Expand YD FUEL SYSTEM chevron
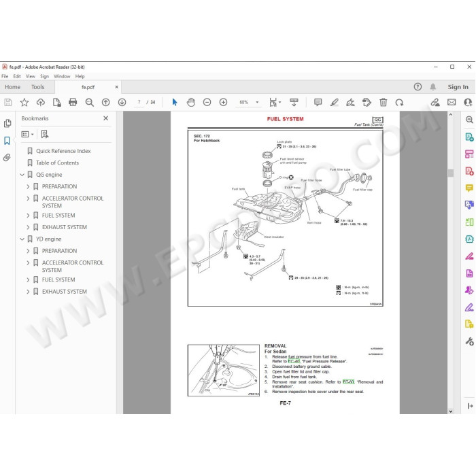 (x=28, y=279)
